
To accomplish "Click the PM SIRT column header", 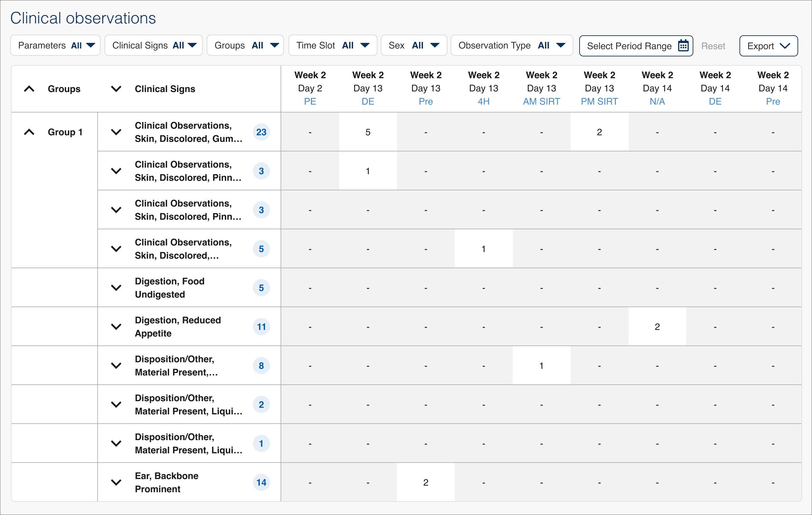I will click(600, 88).
